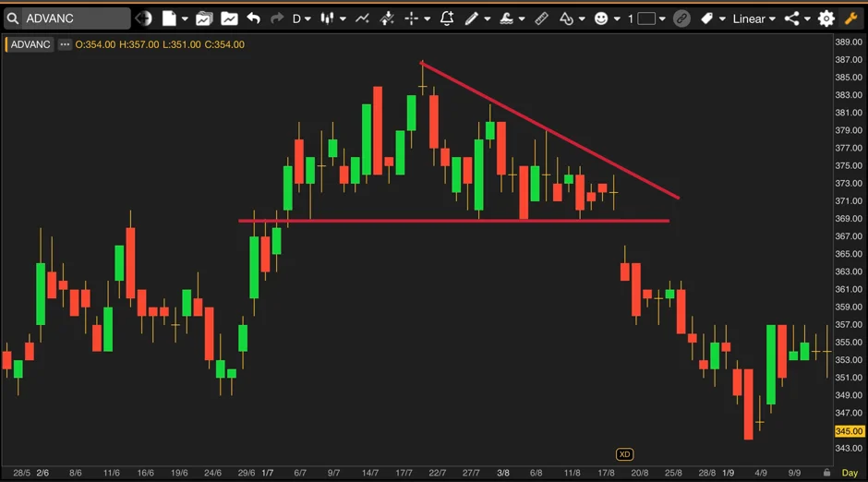Click the buy/sell arrows icon
The width and height of the screenshot is (868, 482).
pyautogui.click(x=387, y=18)
